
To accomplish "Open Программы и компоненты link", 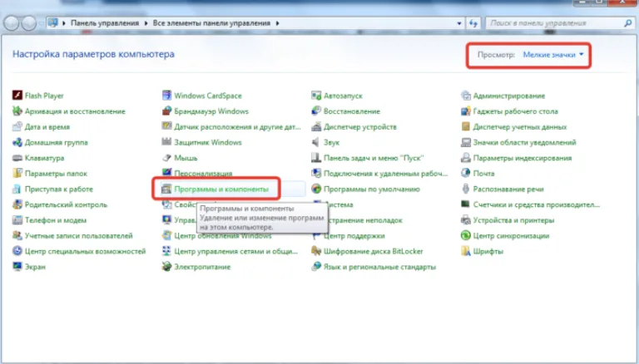I will click(x=221, y=189).
